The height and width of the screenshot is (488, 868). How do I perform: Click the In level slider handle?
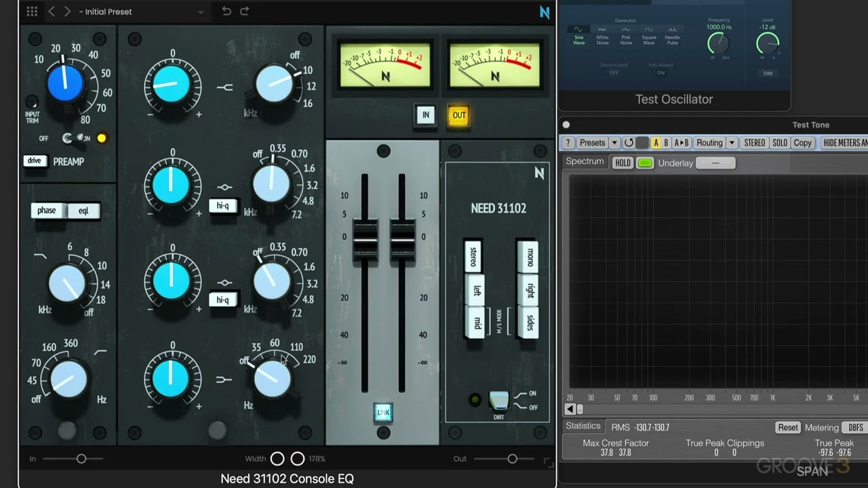(81, 459)
